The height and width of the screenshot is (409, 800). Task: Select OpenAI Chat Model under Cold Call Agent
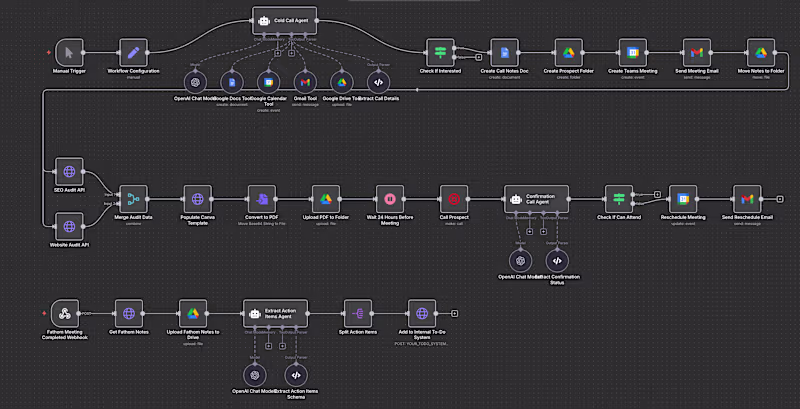click(194, 82)
